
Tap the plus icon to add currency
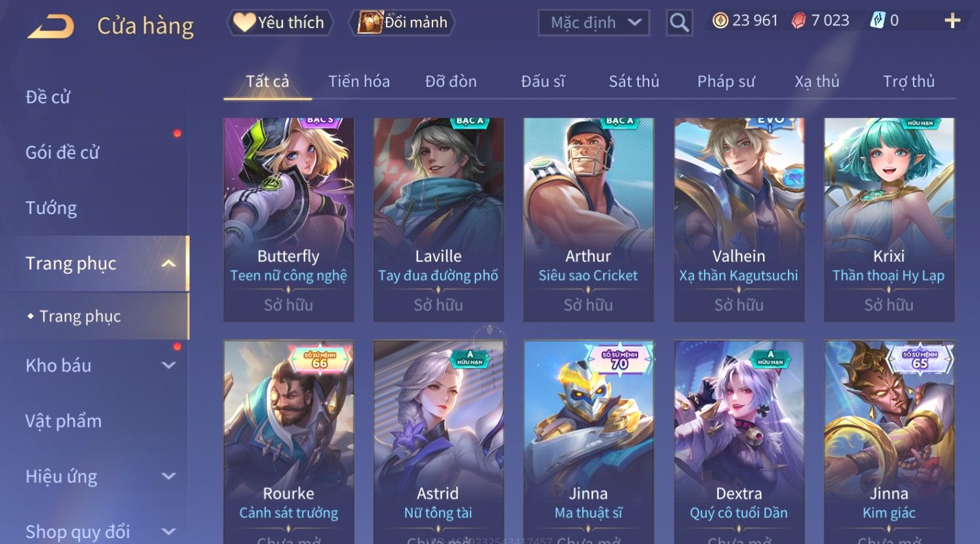pos(952,21)
